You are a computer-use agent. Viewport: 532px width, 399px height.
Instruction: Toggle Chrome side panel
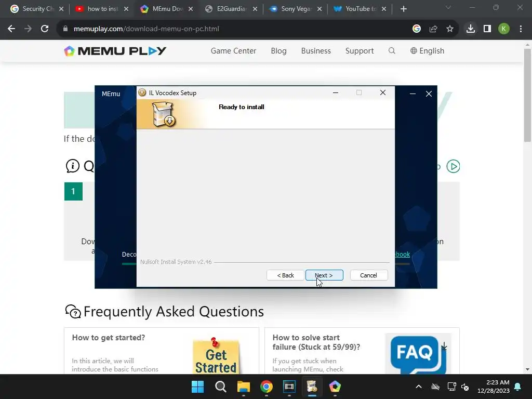click(x=487, y=29)
